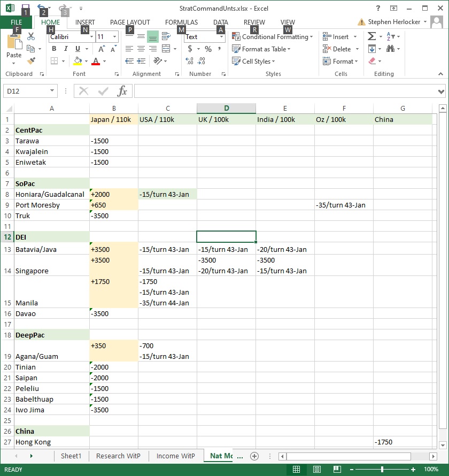Image resolution: width=449 pixels, height=476 pixels.
Task: Decrease font size with the smaller A icon
Action: tap(113, 49)
